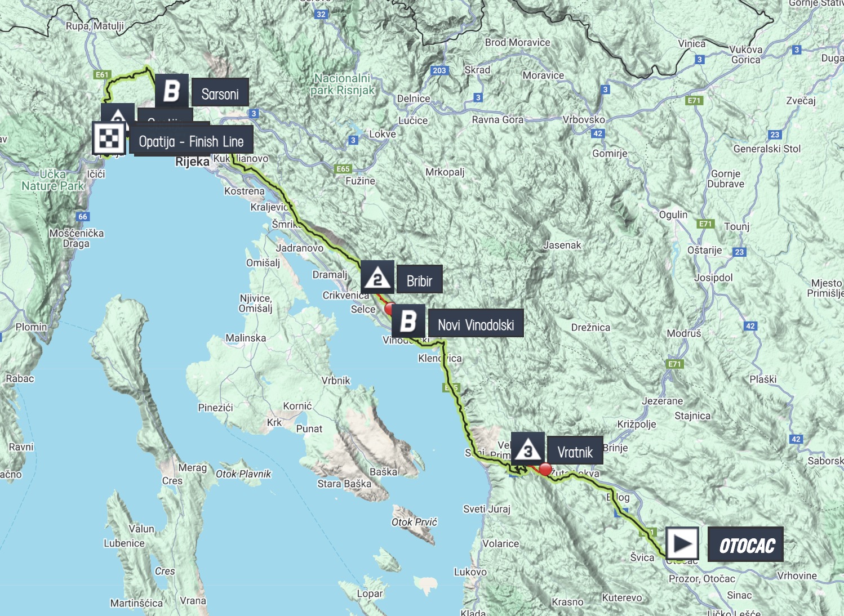Click the Novi Vinodolski label
The image size is (844, 616).
click(476, 324)
